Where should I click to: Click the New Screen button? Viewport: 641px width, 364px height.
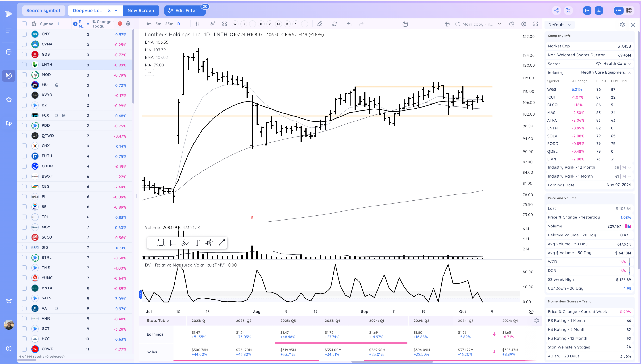(x=141, y=11)
